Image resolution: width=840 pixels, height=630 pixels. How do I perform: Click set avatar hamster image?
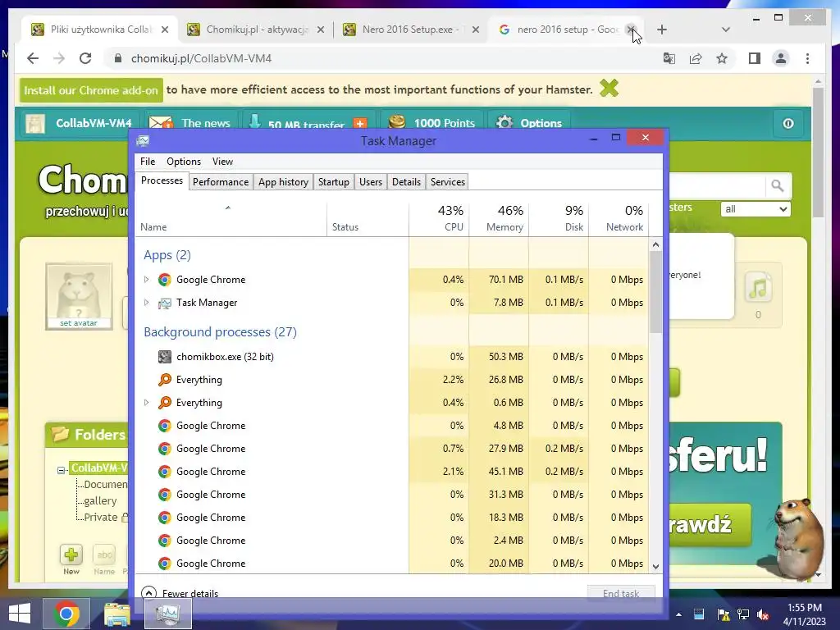79,296
